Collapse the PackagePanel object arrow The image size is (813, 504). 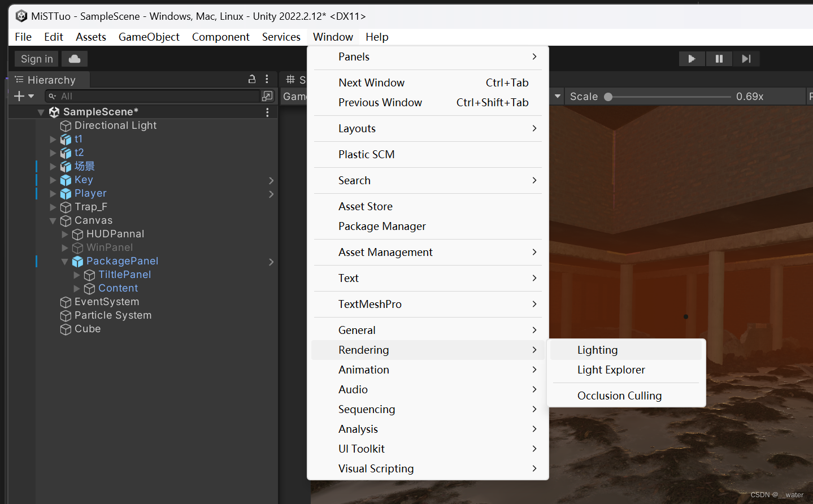65,262
